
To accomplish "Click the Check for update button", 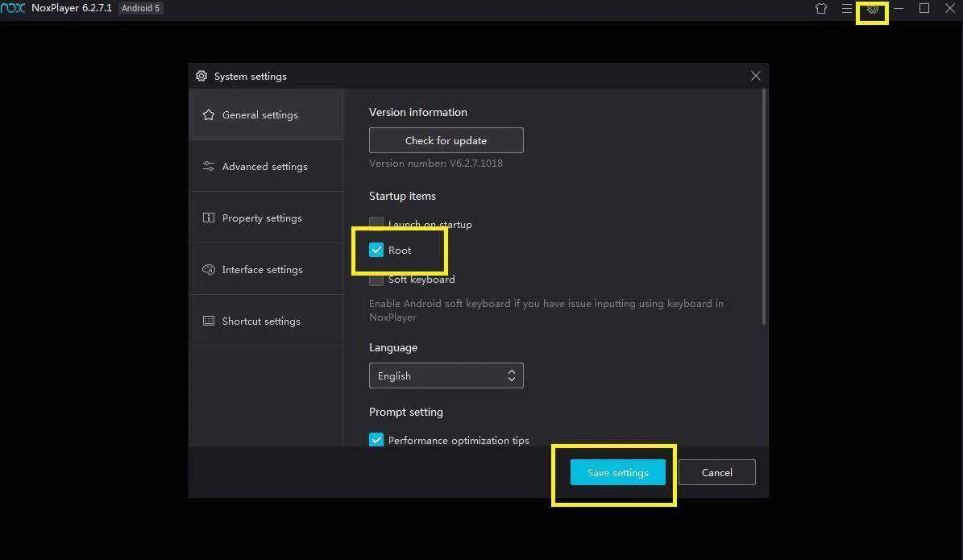I will pyautogui.click(x=446, y=140).
